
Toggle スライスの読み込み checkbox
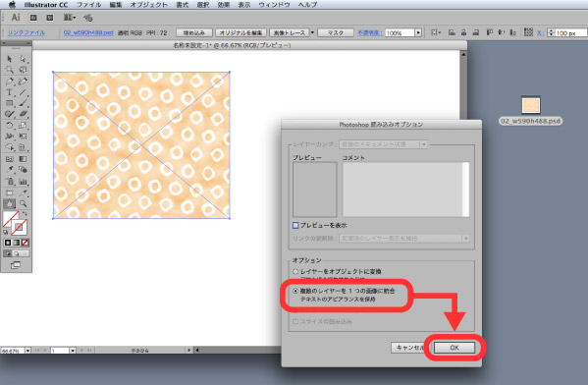click(x=295, y=321)
